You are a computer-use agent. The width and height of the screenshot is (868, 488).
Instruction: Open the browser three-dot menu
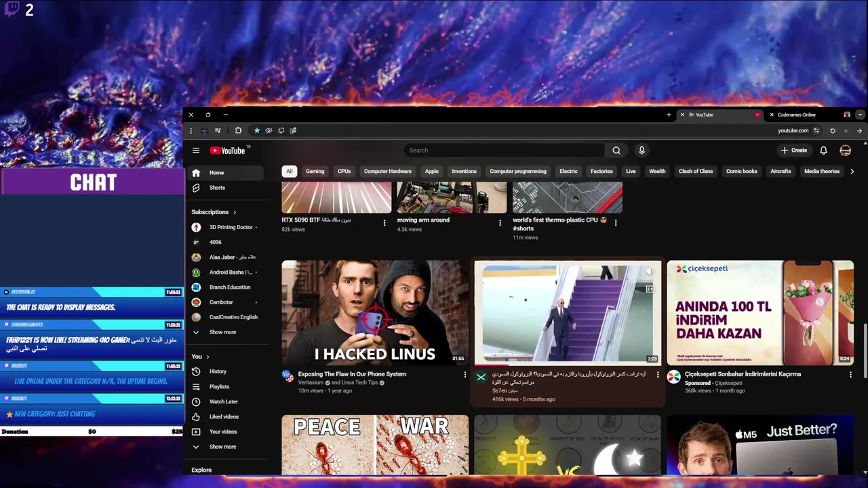pyautogui.click(x=191, y=131)
